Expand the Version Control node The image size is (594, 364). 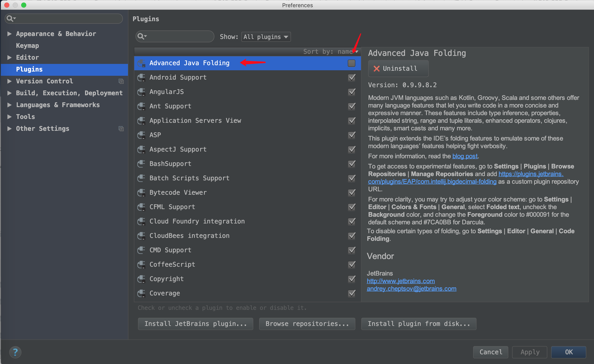point(9,81)
